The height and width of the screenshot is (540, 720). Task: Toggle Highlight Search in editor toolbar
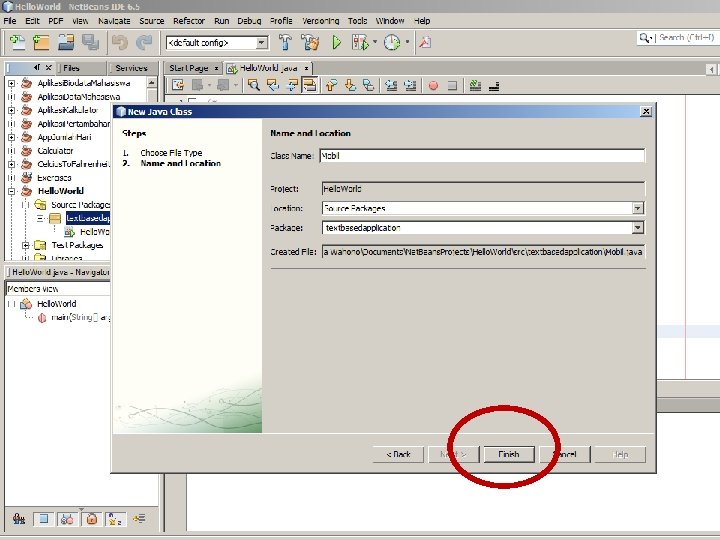(310, 85)
